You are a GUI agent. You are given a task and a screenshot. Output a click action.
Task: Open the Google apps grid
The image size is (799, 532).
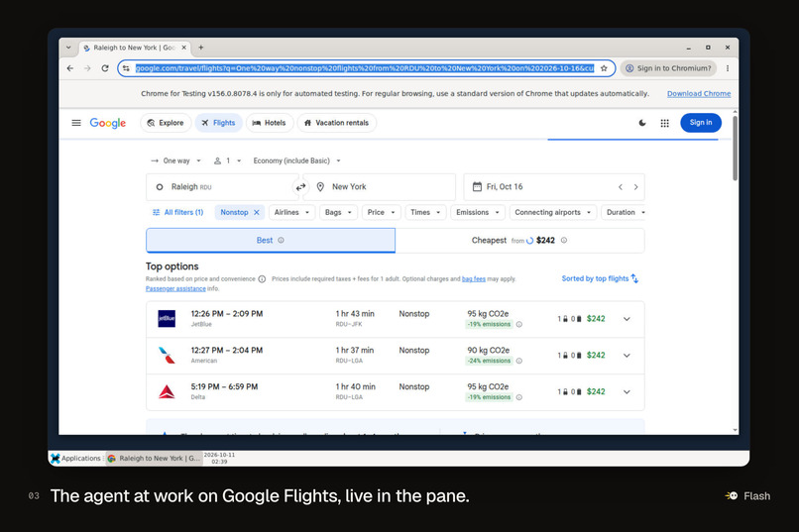click(x=664, y=123)
